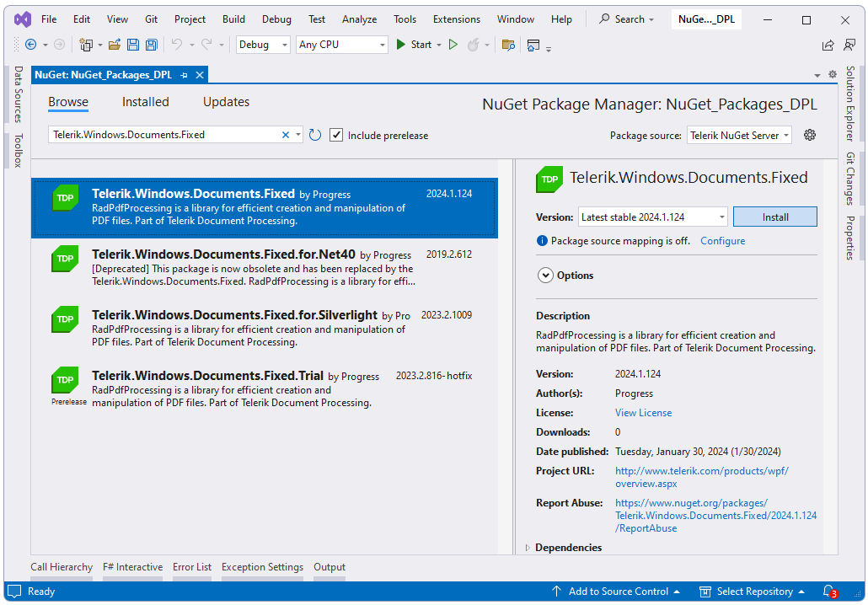Image resolution: width=868 pixels, height=605 pixels.
Task: Click the New Project toolbar icon
Action: (x=87, y=44)
